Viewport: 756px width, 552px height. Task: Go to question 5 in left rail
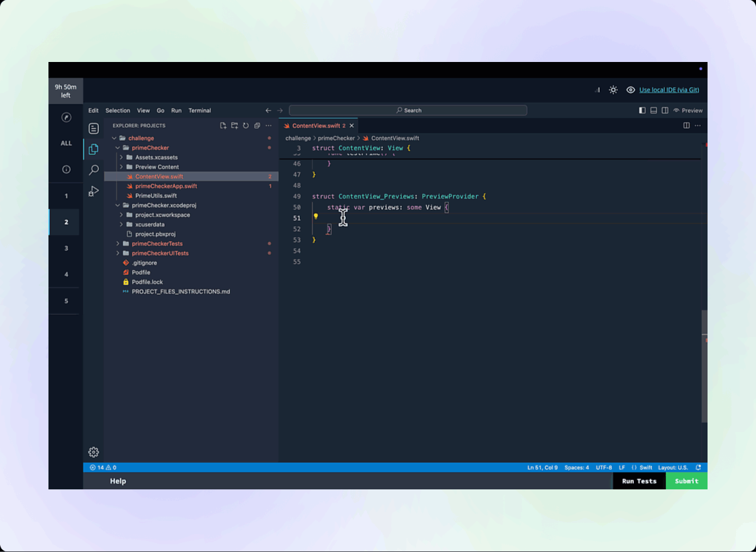click(66, 301)
